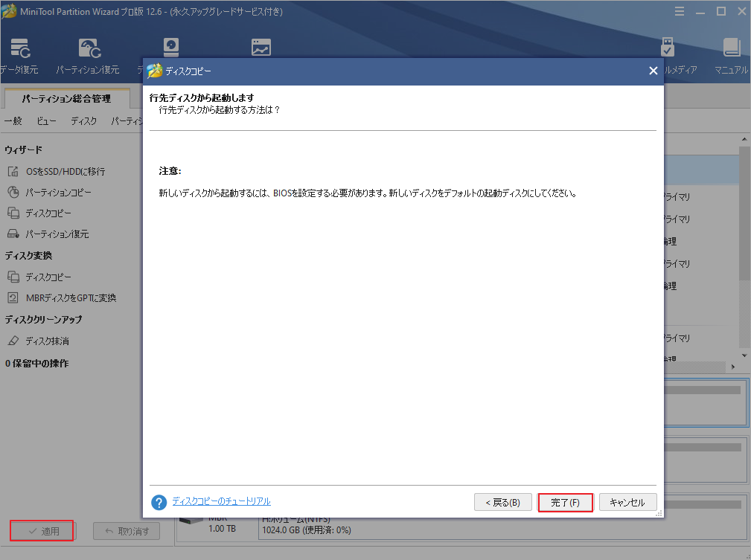Viewport: 751px width, 560px height.
Task: Choose ディスク抹消 under ディスククリーンアップ
Action: click(x=49, y=340)
